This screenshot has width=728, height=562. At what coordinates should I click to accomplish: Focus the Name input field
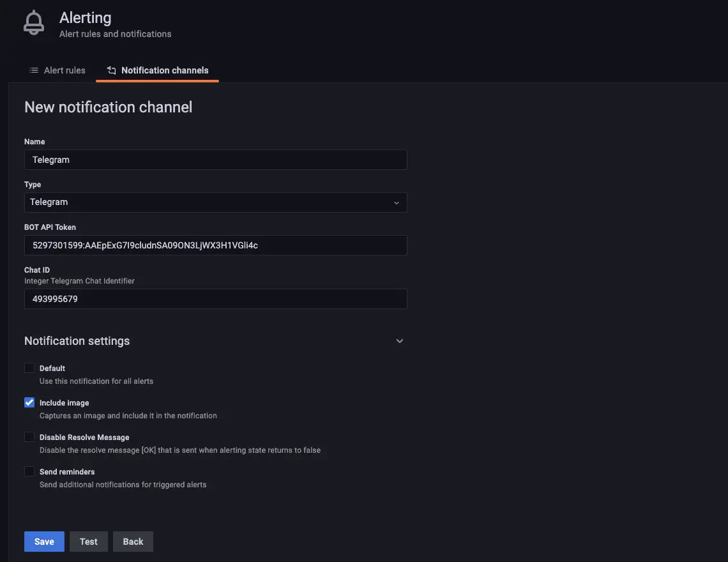[215, 160]
